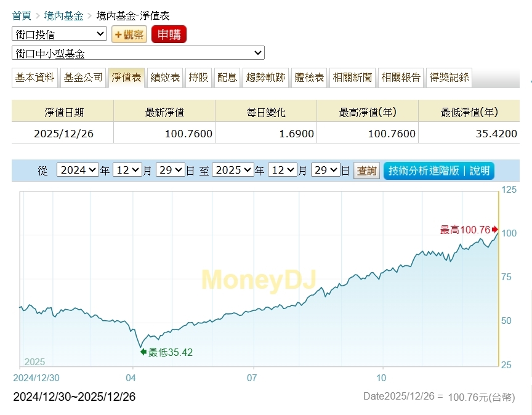Click the 查詢 query button
This screenshot has height=415, width=532.
point(366,171)
